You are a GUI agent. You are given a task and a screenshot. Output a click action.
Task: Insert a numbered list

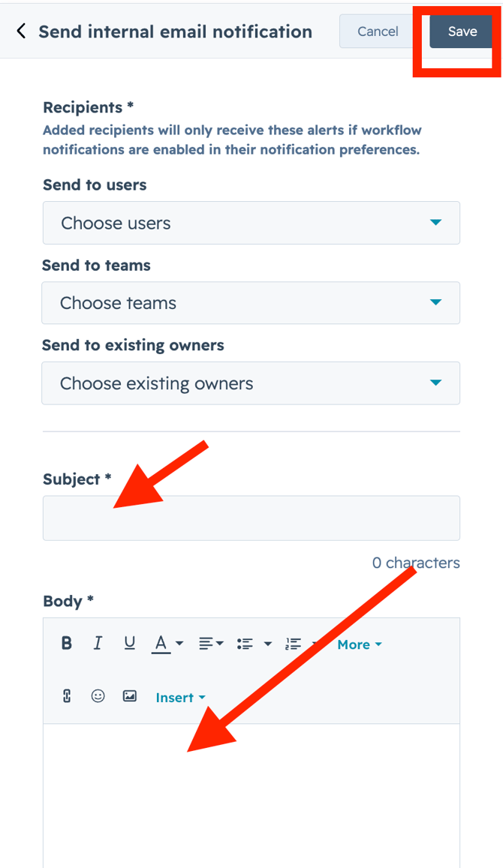click(293, 644)
